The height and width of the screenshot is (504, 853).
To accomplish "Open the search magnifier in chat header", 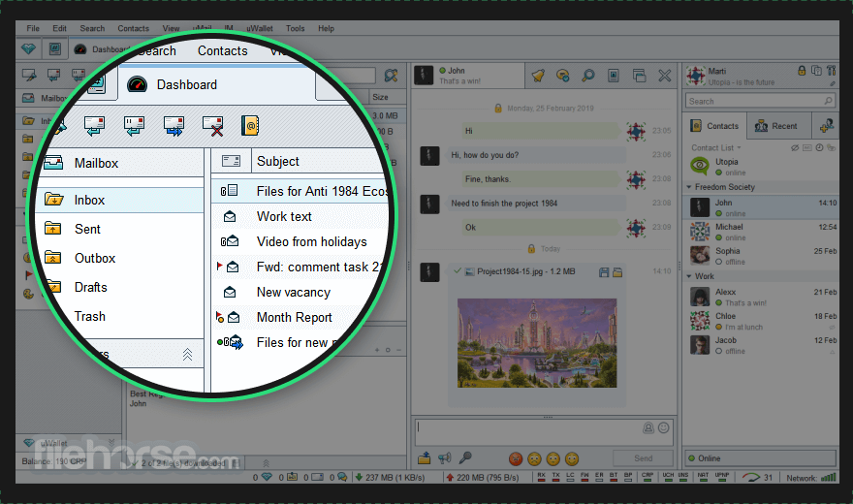I will pyautogui.click(x=588, y=76).
